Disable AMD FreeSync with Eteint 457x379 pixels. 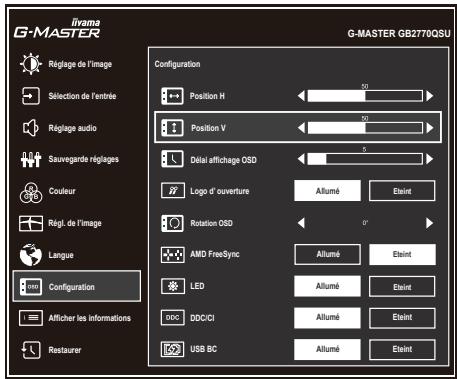402,254
